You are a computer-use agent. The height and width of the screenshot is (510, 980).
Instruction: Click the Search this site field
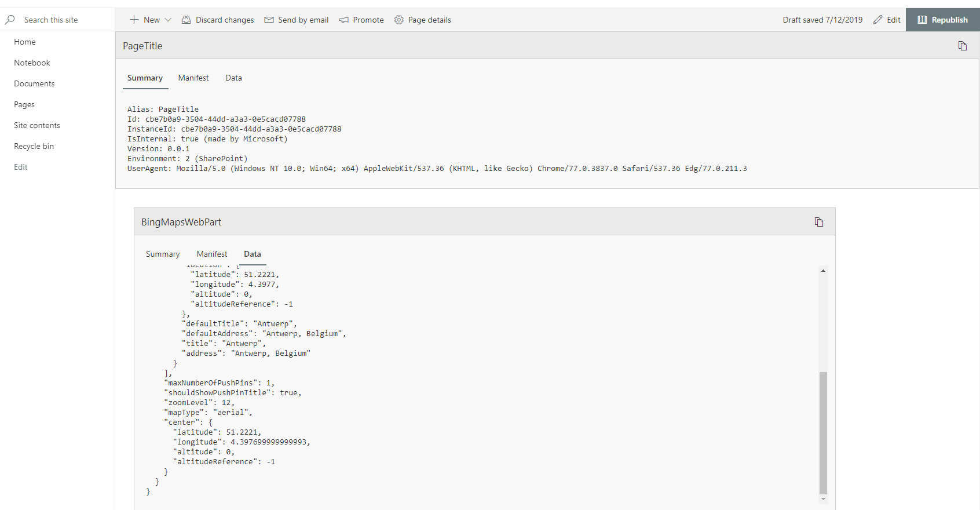(x=64, y=20)
